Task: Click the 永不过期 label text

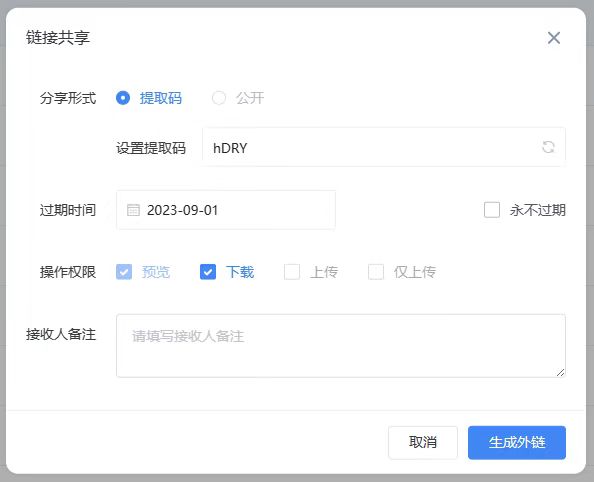Action: 538,210
